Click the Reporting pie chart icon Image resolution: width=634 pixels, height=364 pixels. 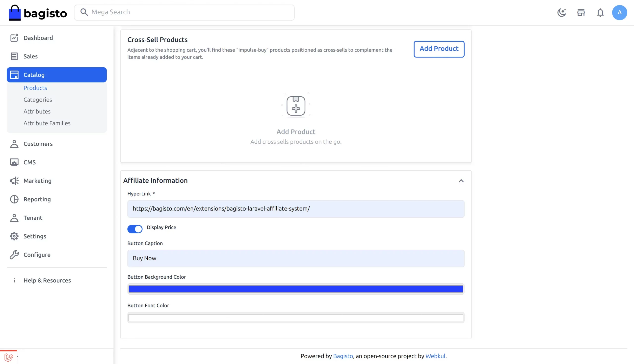coord(14,199)
